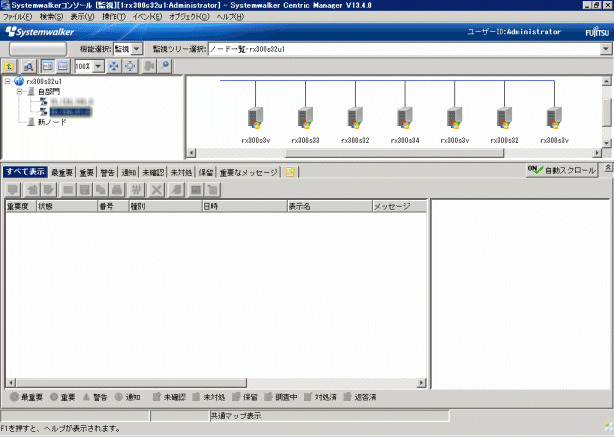Select the rx300s33 server icon
The height and width of the screenshot is (437, 614).
305,118
